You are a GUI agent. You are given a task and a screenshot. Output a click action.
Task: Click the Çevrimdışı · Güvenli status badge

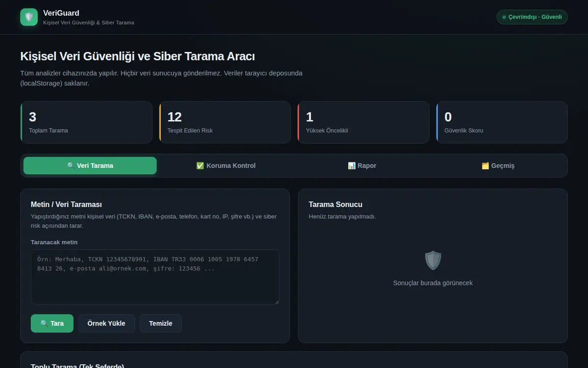[532, 17]
